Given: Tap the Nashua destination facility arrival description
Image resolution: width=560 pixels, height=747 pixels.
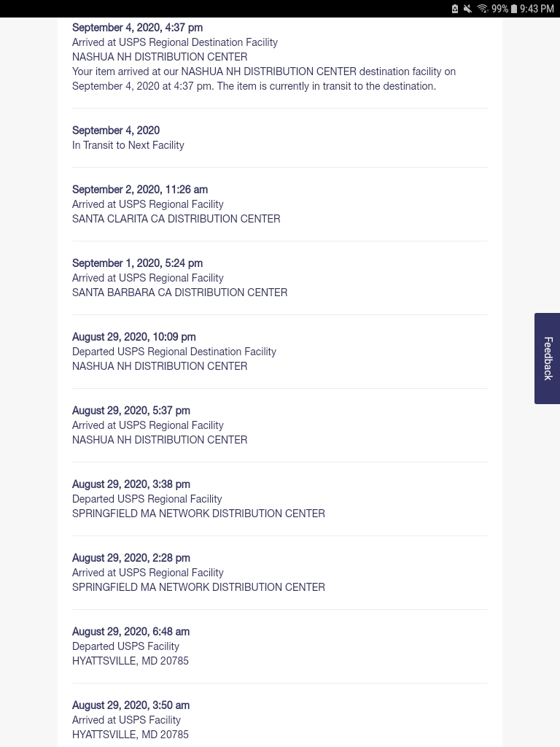Looking at the screenshot, I should [x=263, y=79].
